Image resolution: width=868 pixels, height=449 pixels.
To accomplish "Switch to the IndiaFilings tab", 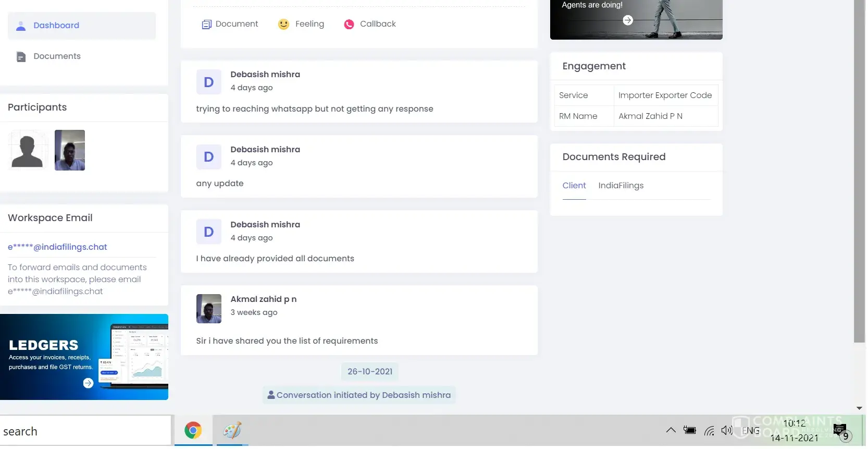I will click(621, 186).
